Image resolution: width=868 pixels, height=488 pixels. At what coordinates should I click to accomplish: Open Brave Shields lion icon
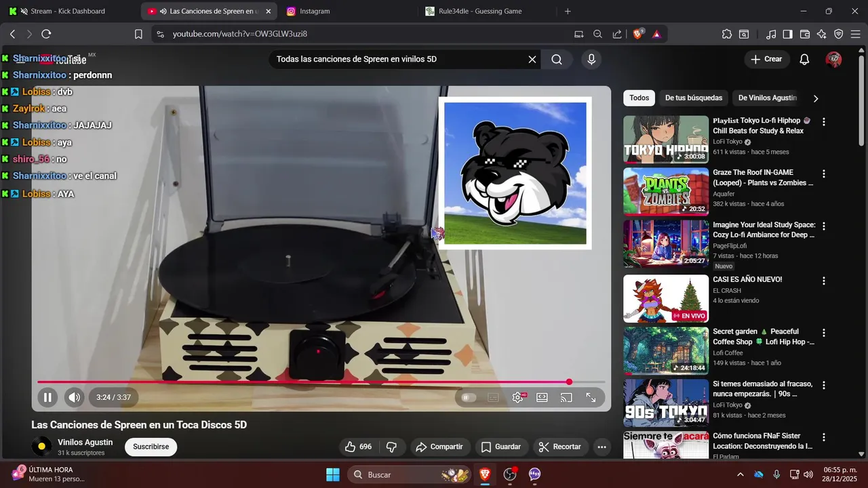(x=637, y=34)
